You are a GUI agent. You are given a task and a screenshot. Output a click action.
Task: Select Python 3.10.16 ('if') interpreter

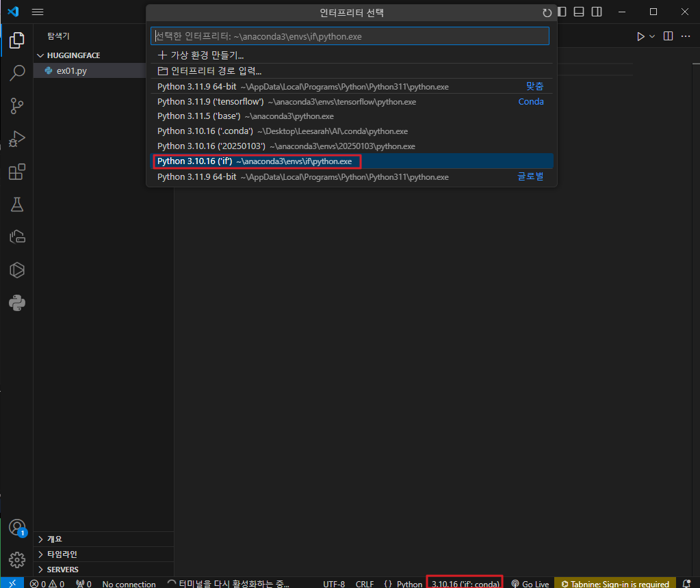coord(352,161)
